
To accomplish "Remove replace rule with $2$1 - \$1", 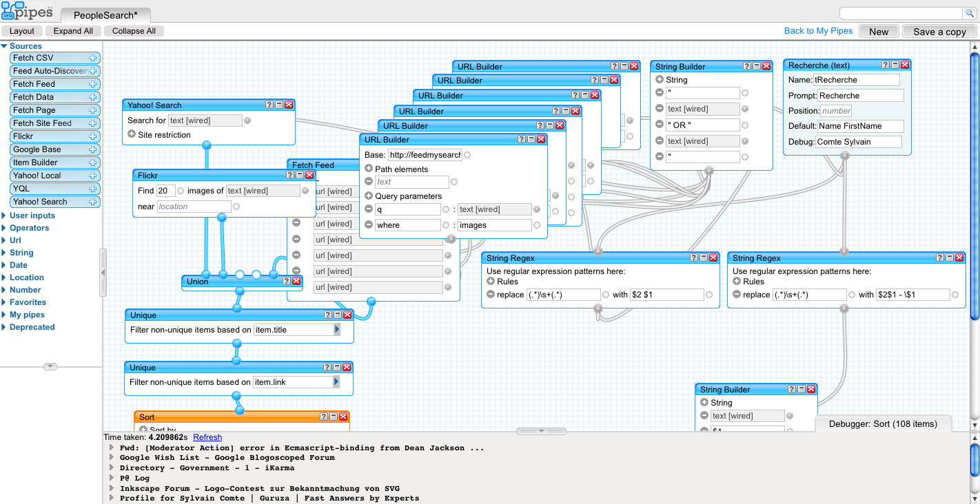I will [737, 295].
